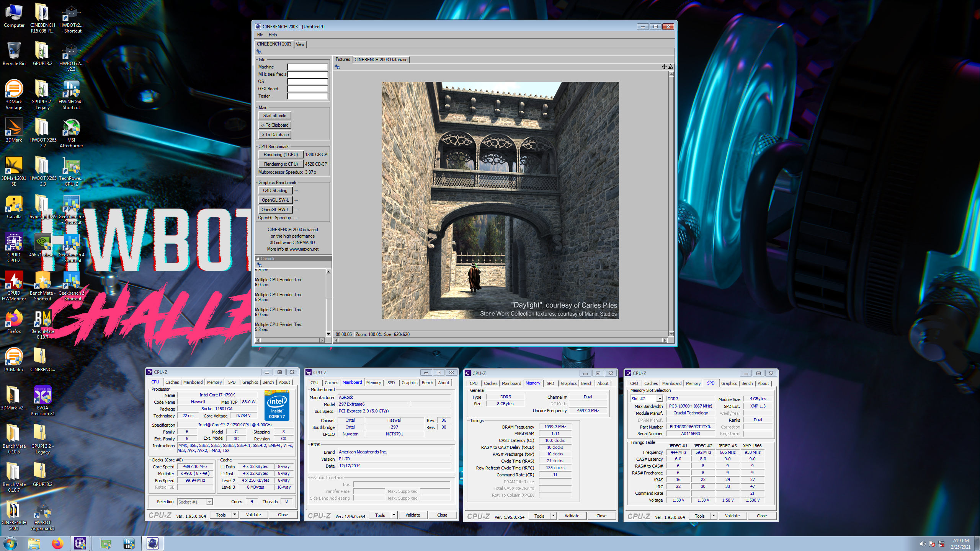Launch PCMark 7 desktop icon

[14, 360]
